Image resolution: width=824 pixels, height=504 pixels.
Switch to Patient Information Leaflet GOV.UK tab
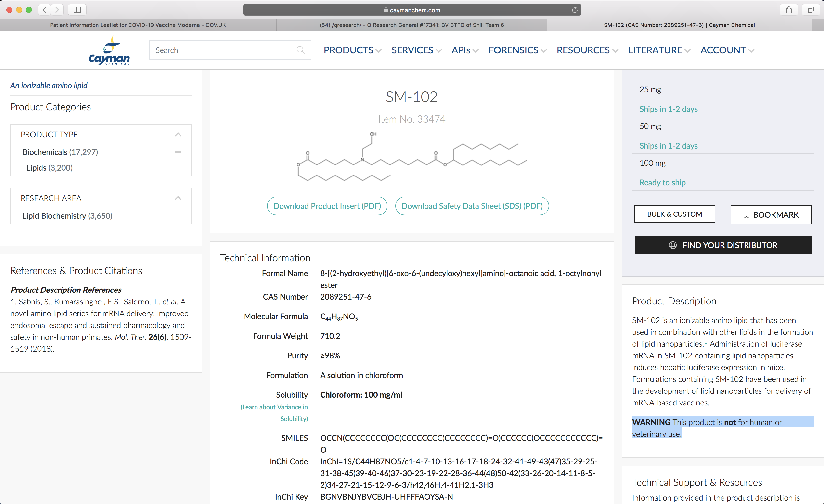[x=138, y=25]
